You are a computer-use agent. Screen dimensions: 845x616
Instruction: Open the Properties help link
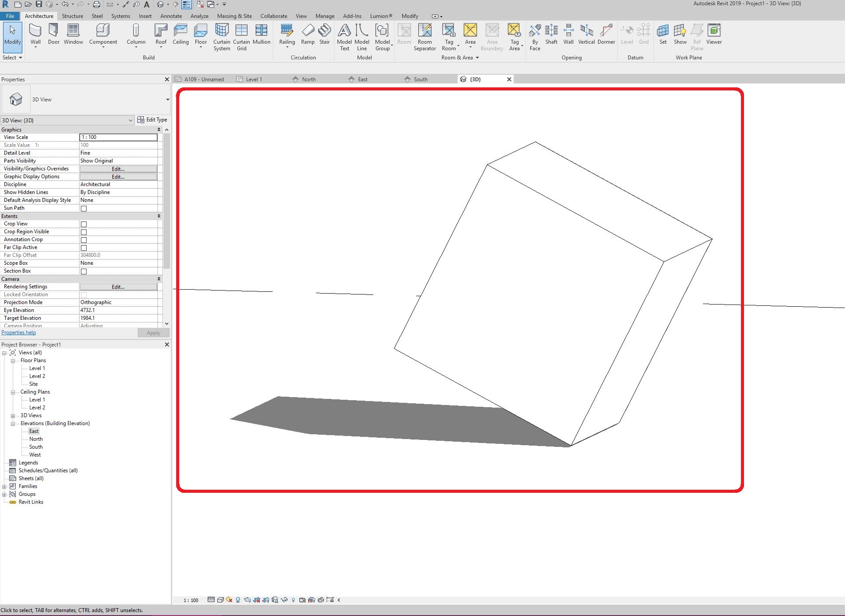(x=18, y=332)
